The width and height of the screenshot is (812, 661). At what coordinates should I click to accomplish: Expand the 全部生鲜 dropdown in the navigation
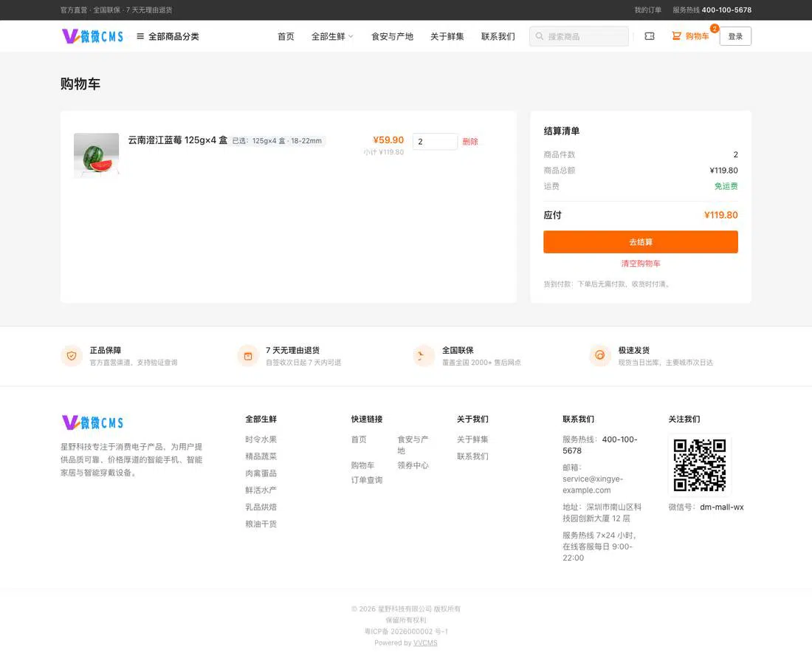tap(332, 36)
